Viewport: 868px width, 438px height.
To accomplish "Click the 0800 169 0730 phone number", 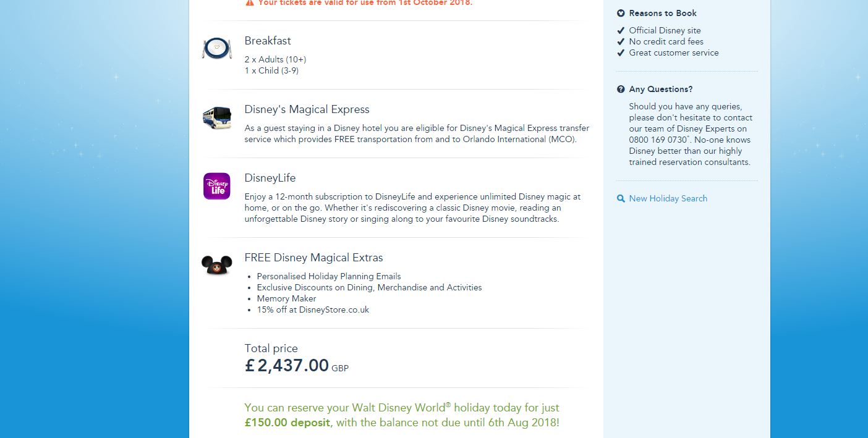I will pos(657,140).
